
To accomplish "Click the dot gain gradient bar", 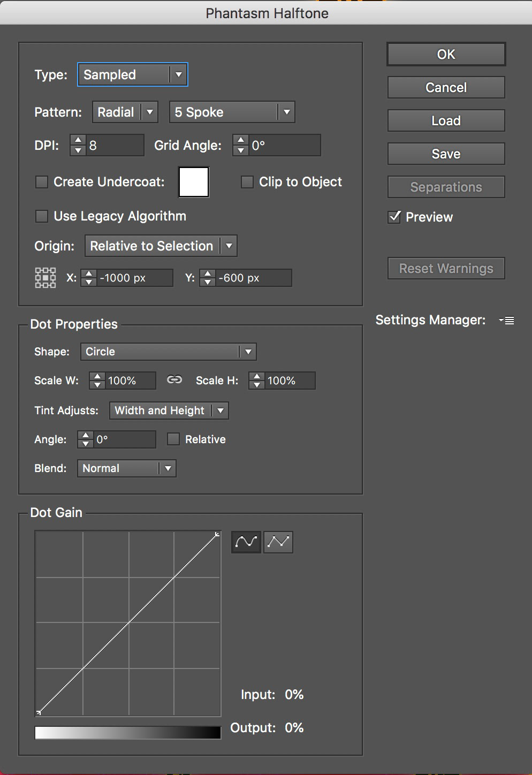I will pyautogui.click(x=128, y=733).
